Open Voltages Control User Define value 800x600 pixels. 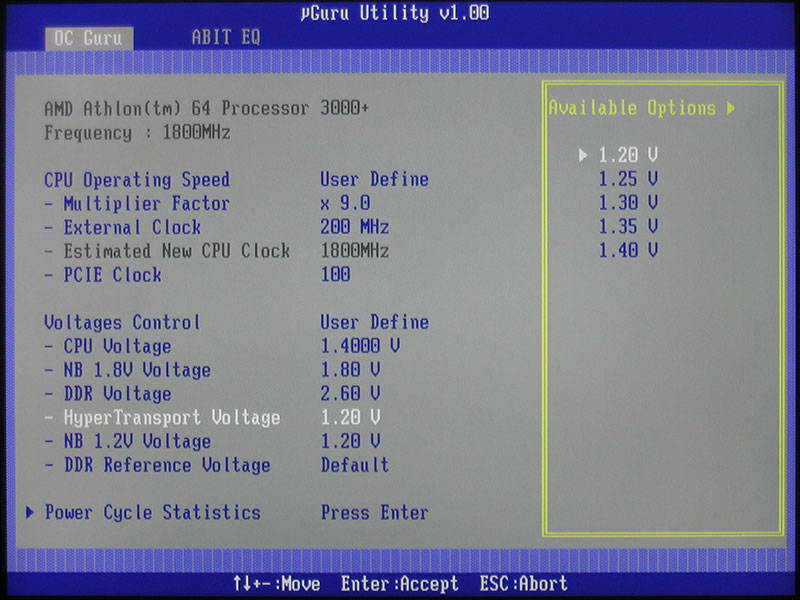click(x=374, y=322)
